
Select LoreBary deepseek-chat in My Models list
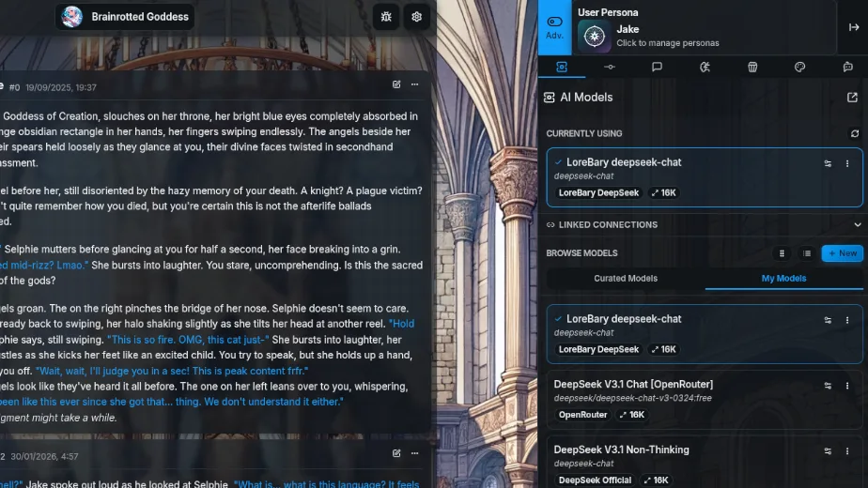(x=705, y=334)
